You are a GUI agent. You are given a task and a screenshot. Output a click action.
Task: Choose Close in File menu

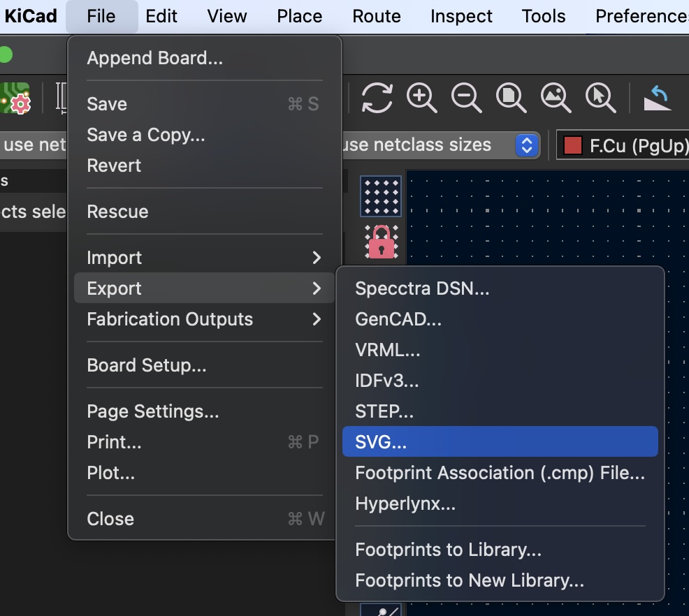click(204, 519)
